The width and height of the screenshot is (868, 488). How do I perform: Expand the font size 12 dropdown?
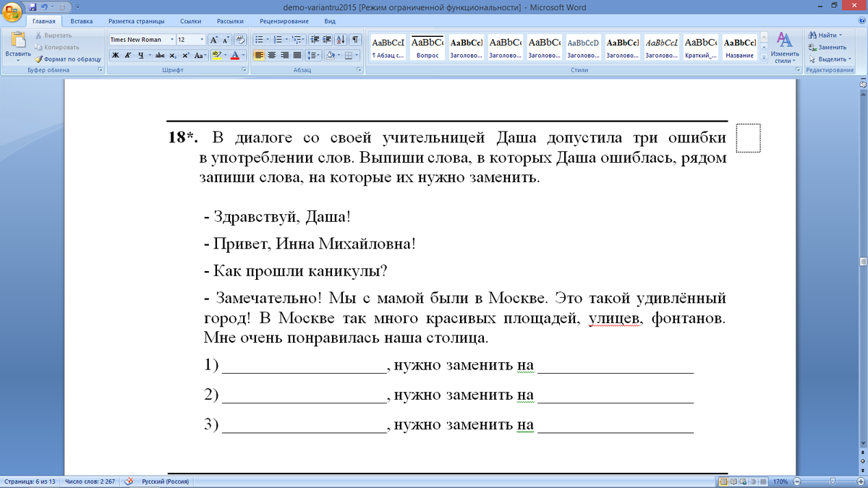click(x=201, y=40)
